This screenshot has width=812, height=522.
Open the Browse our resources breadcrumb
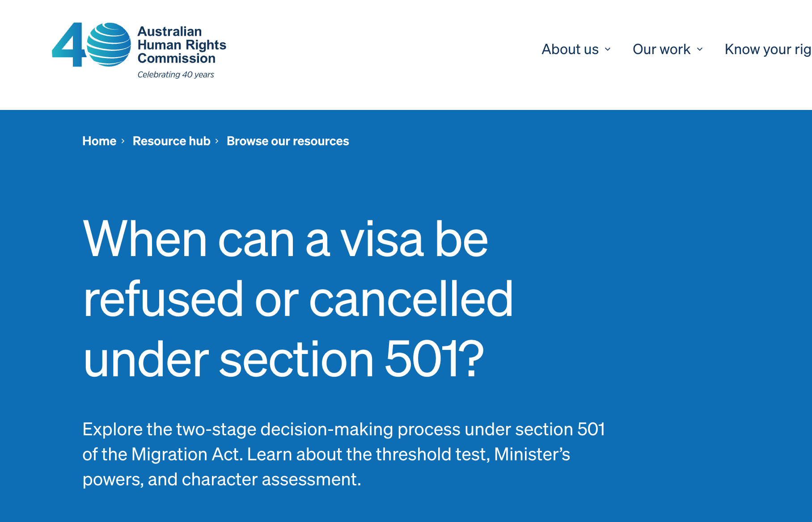288,141
